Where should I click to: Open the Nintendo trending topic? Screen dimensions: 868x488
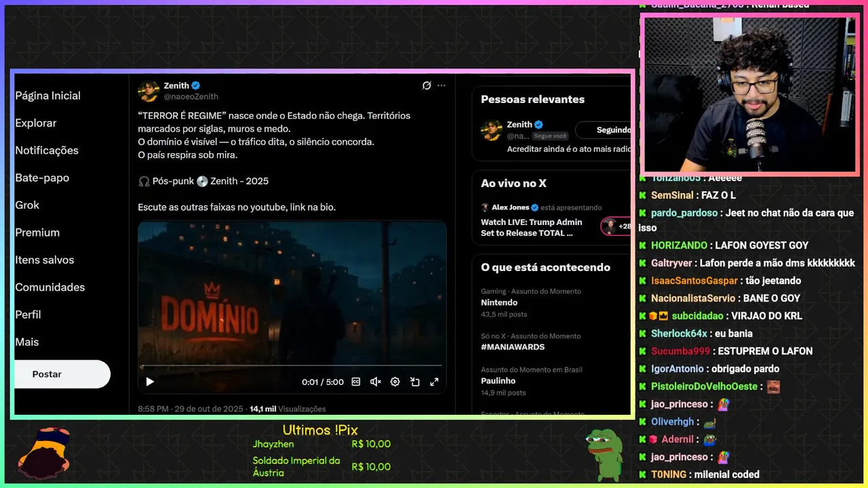pos(499,302)
